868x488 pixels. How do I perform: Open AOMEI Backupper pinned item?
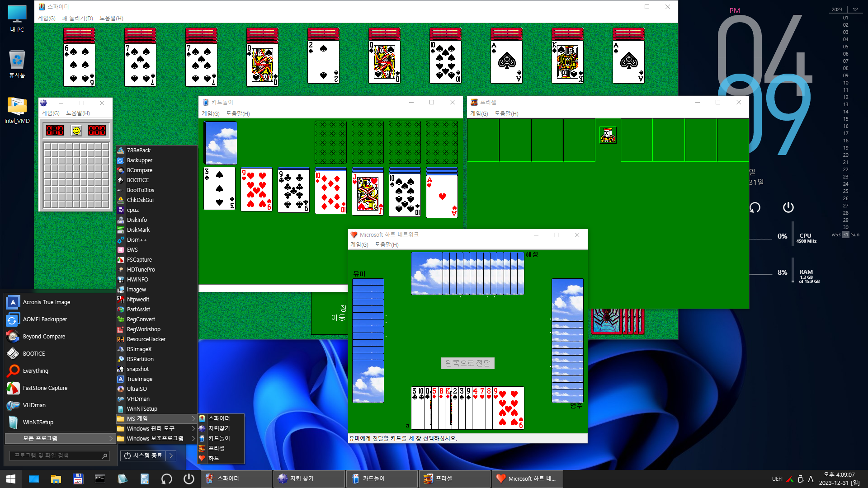59,319
